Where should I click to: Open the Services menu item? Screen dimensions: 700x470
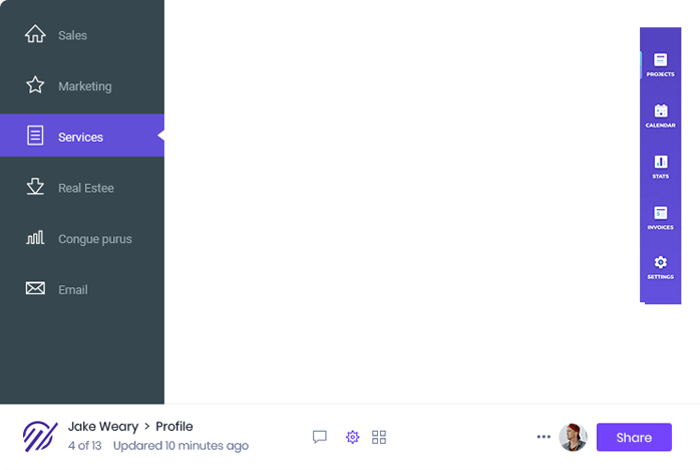pyautogui.click(x=82, y=136)
